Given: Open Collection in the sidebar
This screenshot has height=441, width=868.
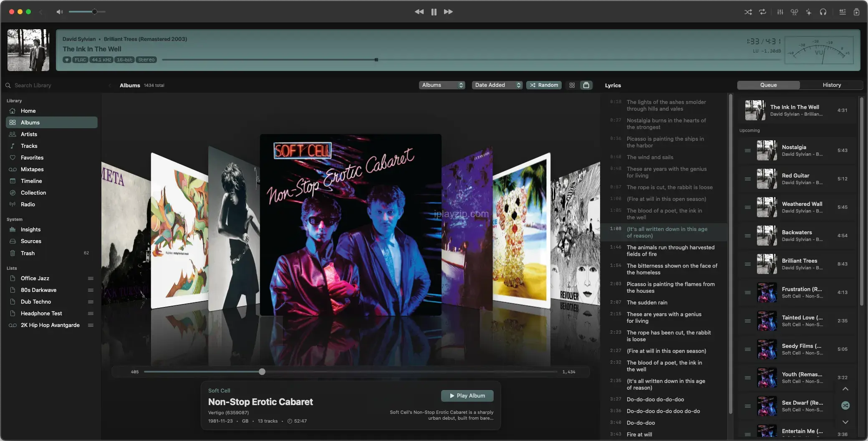Looking at the screenshot, I should coord(52,193).
